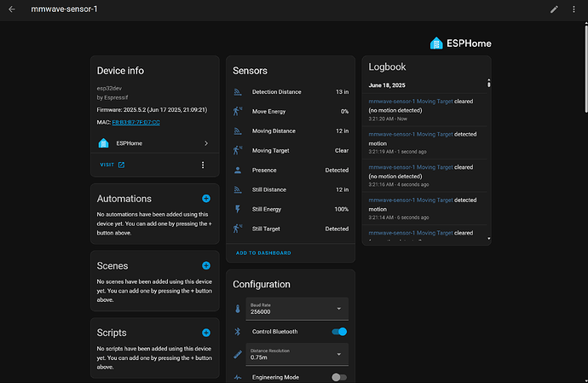Click the Still Distance sensor icon
The width and height of the screenshot is (588, 383).
pyautogui.click(x=238, y=189)
